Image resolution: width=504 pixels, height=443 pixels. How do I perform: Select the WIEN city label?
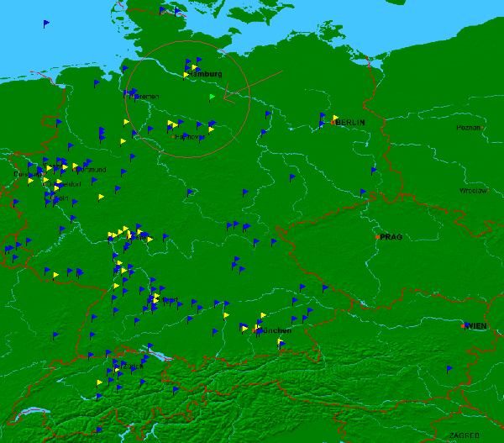[x=475, y=326]
